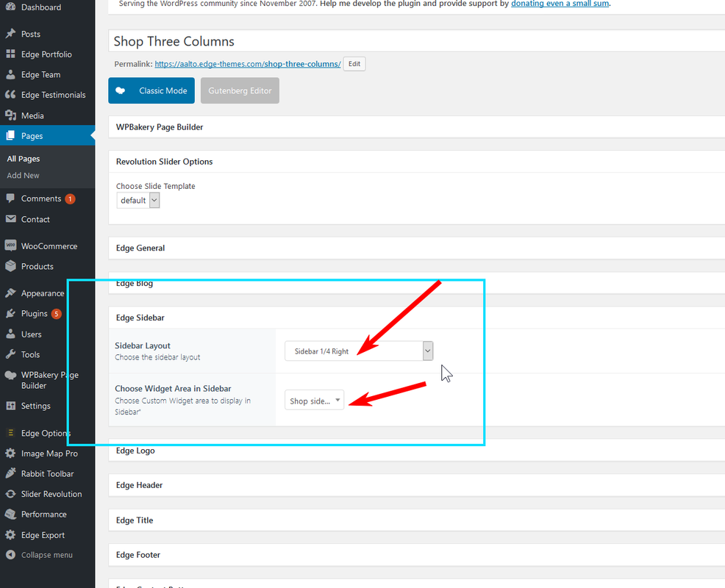Click the Rabbit Toolbar carrot icon

(x=10, y=473)
